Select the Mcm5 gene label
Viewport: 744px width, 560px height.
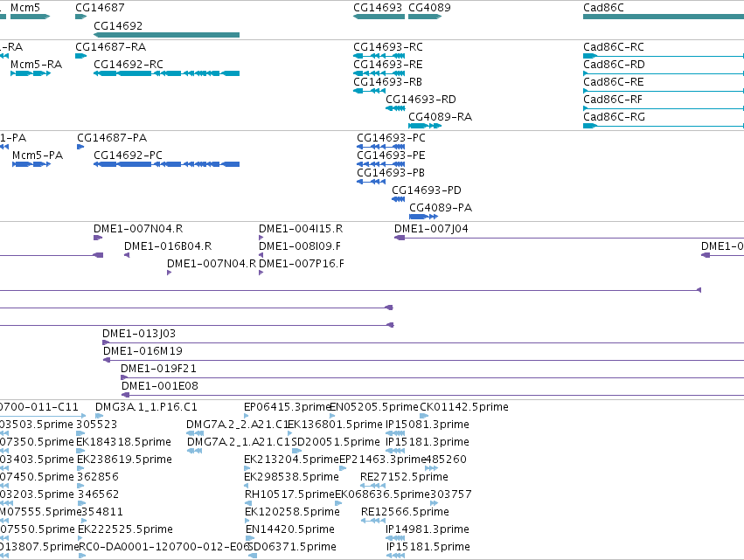point(25,8)
